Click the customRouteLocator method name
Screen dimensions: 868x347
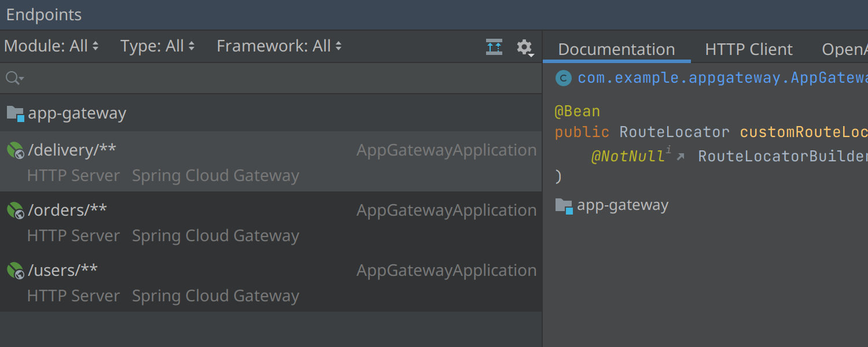coord(804,132)
